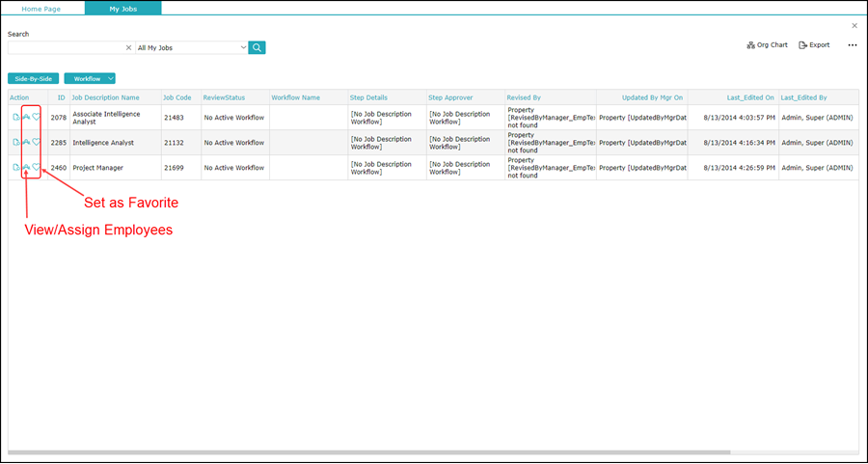Switch to the Home Page tab
868x464 pixels.
(42, 8)
